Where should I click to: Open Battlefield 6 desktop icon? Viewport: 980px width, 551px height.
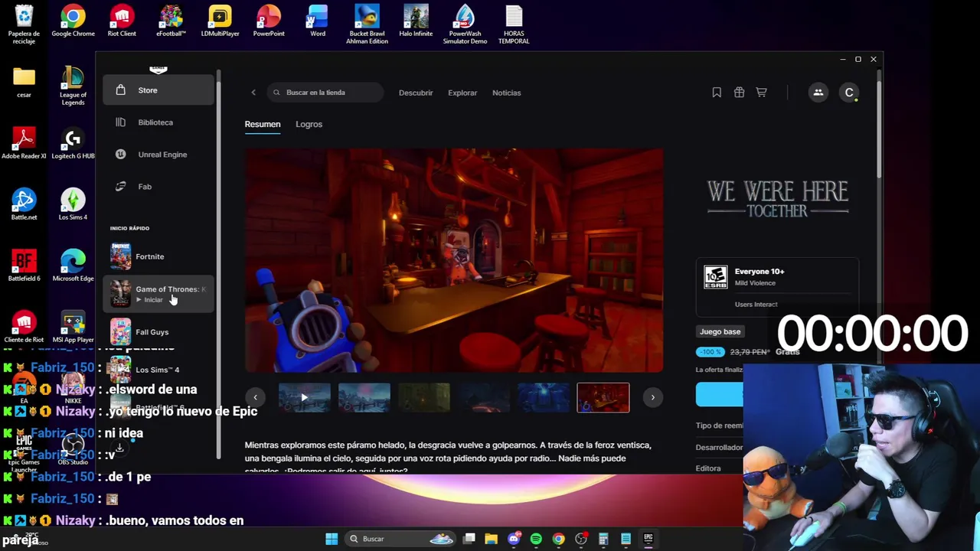tap(24, 266)
